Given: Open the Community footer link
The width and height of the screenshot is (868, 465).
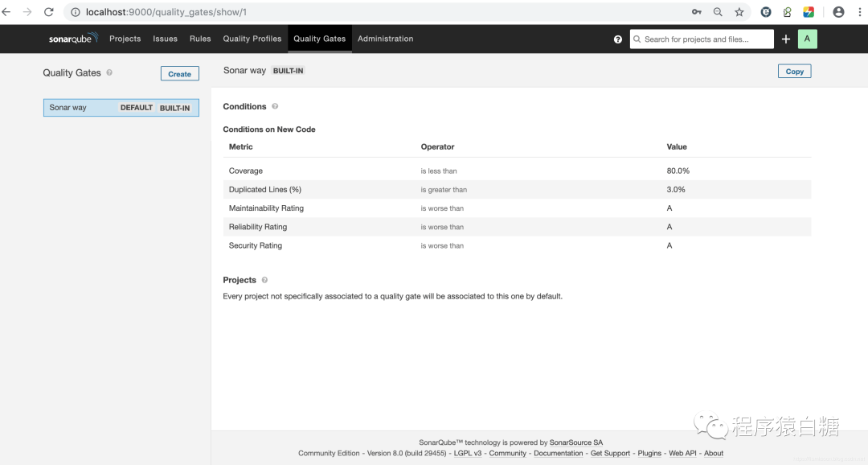Looking at the screenshot, I should tap(508, 454).
